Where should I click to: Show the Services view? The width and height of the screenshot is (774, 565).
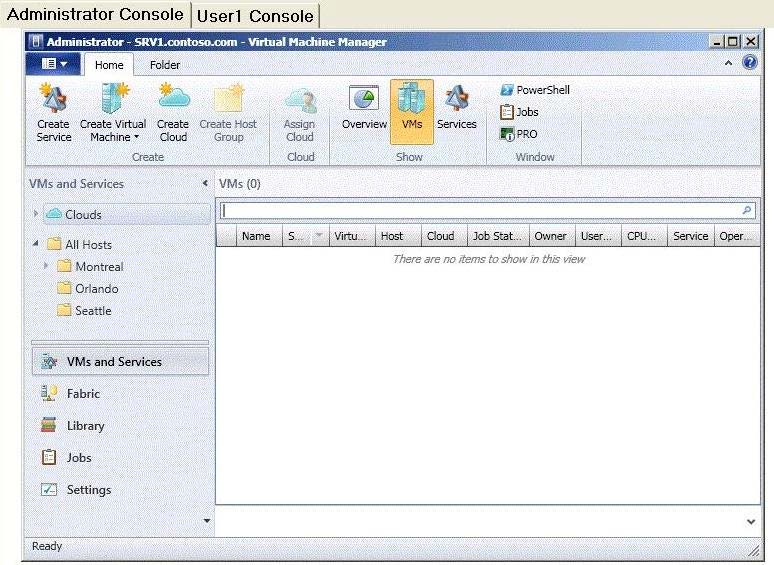pyautogui.click(x=457, y=110)
